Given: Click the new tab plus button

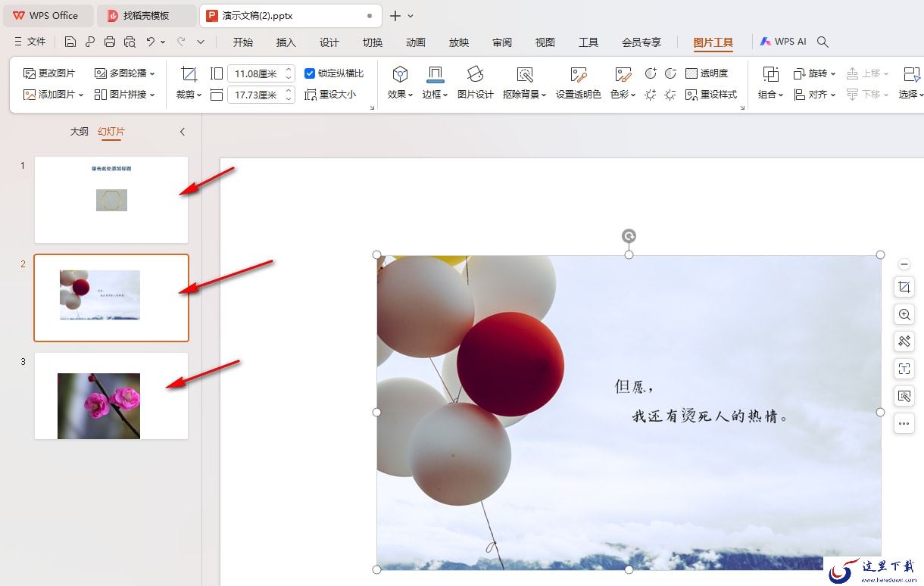Looking at the screenshot, I should [x=395, y=16].
